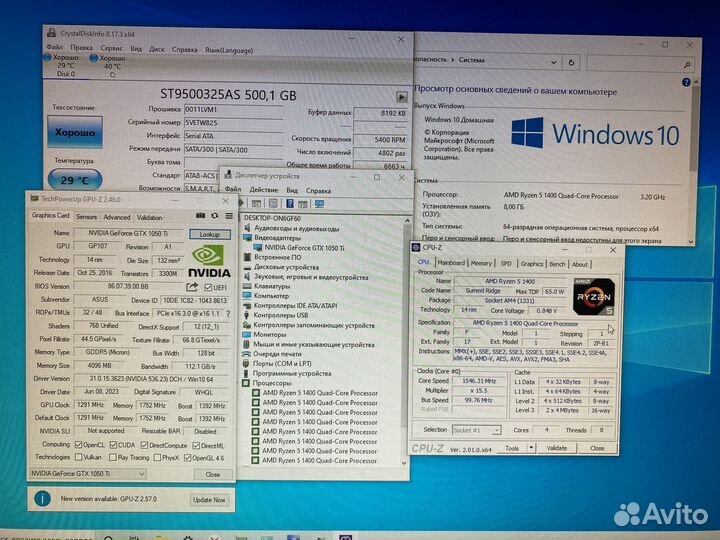This screenshot has width=720, height=540.
Task: Click the NVIDIA logo in GPU-Z
Action: coord(209,261)
